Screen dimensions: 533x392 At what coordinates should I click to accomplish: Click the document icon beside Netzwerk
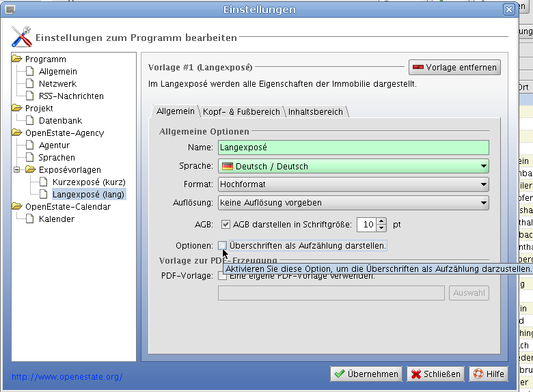pos(30,84)
